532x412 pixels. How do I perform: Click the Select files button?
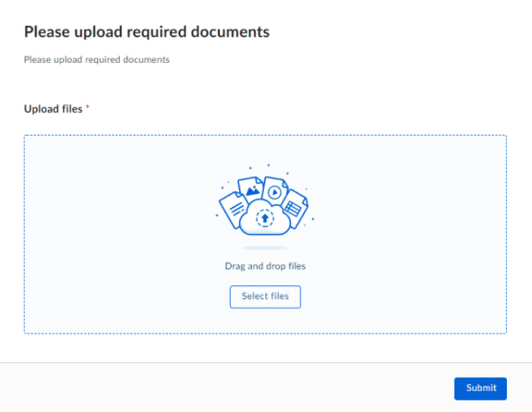(x=265, y=297)
